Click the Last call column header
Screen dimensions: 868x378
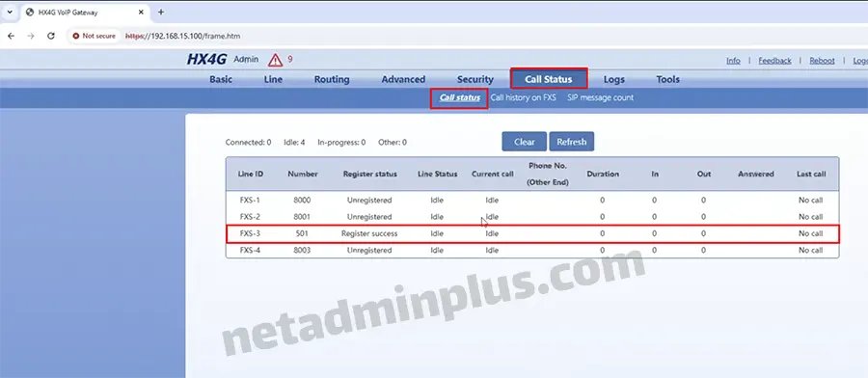click(811, 174)
